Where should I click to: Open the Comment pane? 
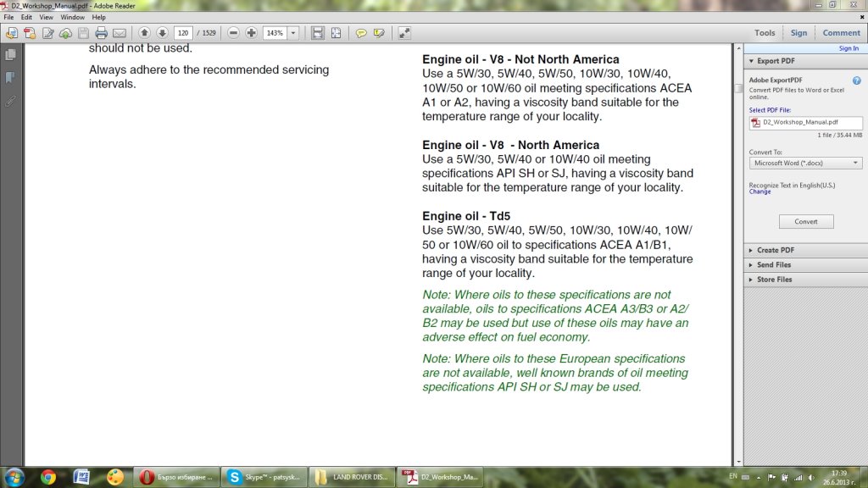click(841, 33)
